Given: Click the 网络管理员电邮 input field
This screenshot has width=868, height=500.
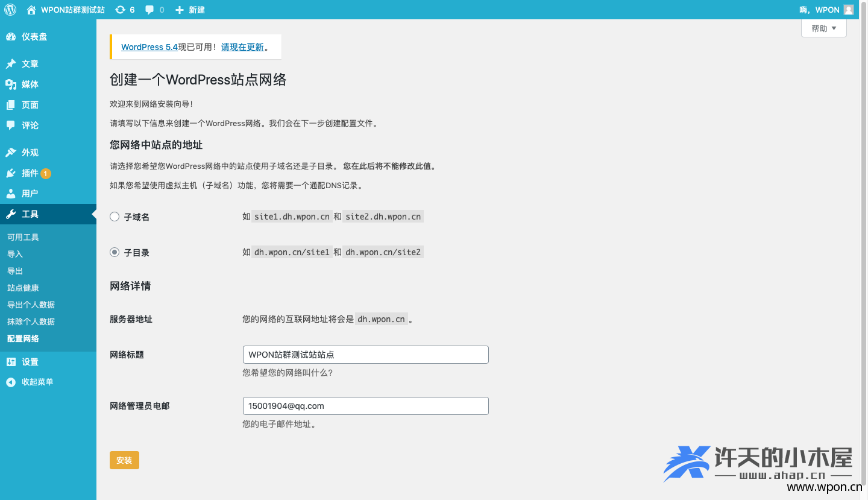Looking at the screenshot, I should pyautogui.click(x=365, y=406).
